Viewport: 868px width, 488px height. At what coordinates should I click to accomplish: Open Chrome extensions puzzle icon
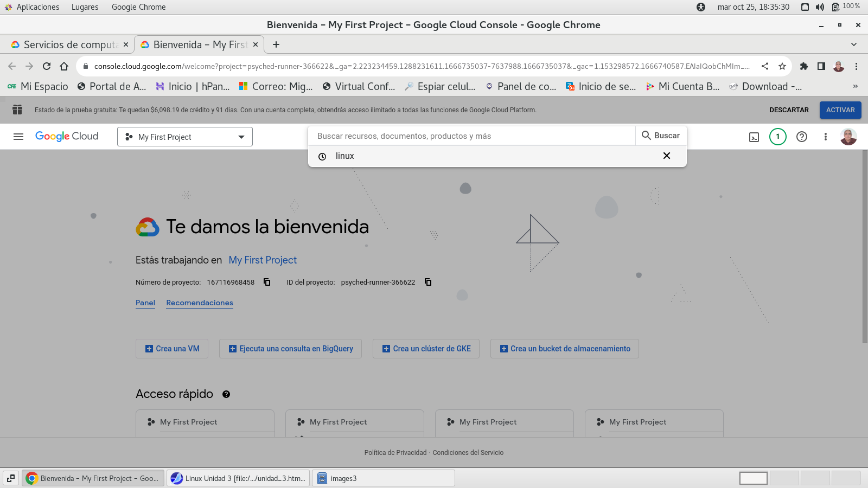point(804,66)
